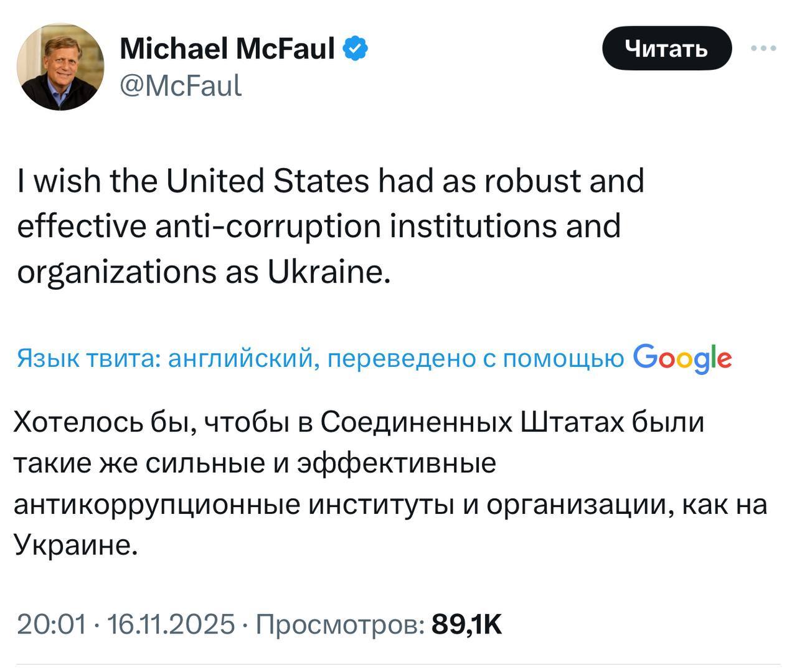
Task: Click the blue verified checkmark badge
Action: (x=356, y=48)
